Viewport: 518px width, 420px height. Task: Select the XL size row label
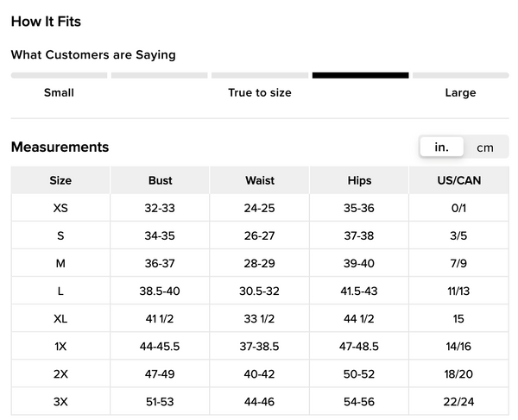[x=60, y=318]
